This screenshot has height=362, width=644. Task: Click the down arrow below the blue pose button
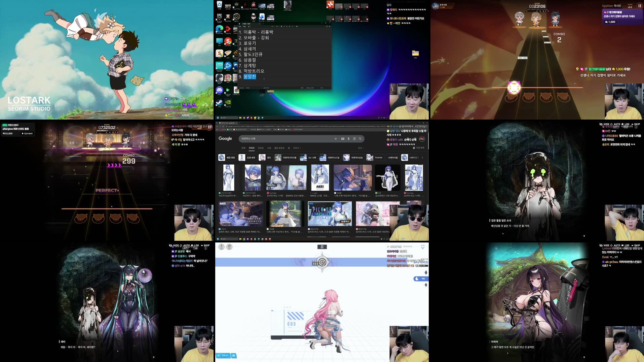coord(426,285)
